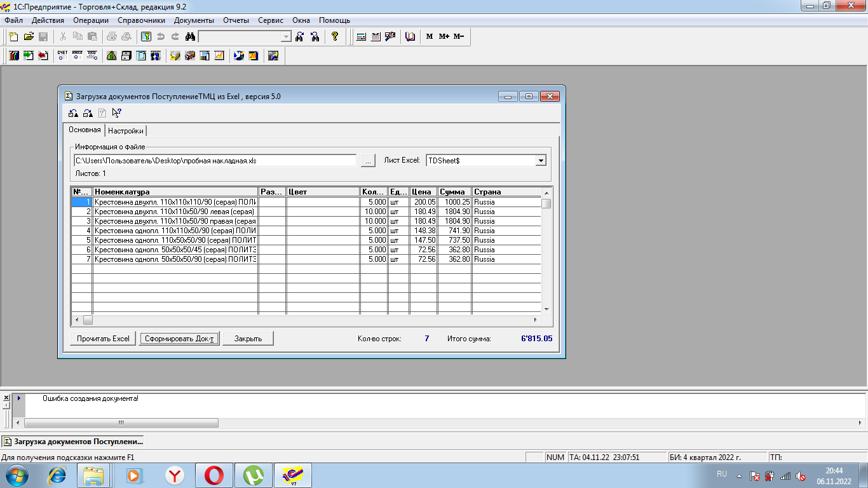
Task: Click the clipboard Paste icon
Action: click(93, 37)
